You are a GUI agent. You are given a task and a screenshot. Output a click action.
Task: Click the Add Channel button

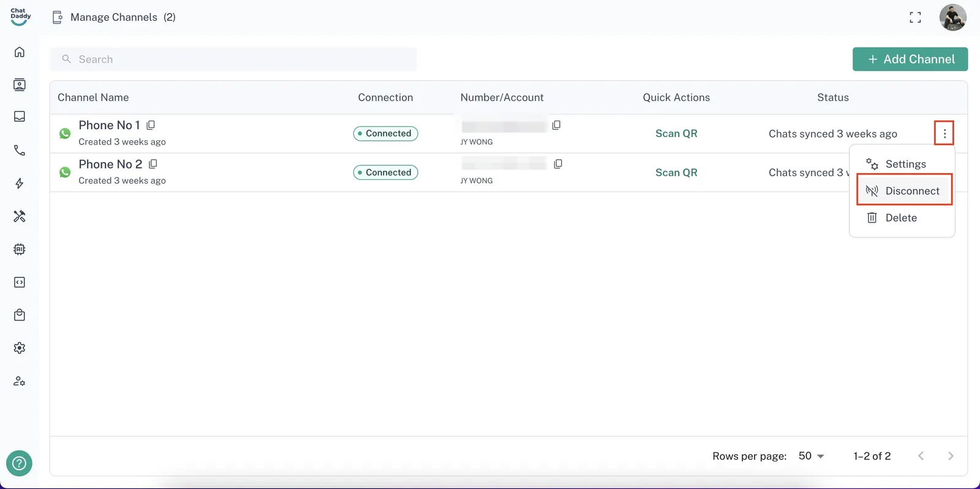click(910, 59)
